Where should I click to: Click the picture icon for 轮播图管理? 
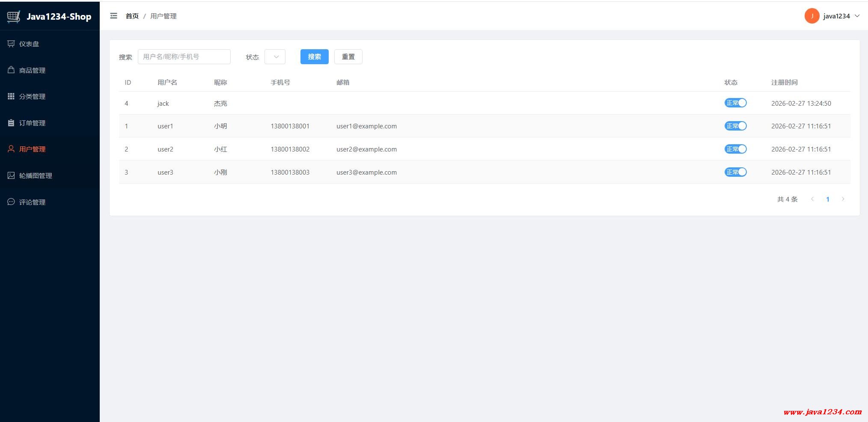[11, 175]
